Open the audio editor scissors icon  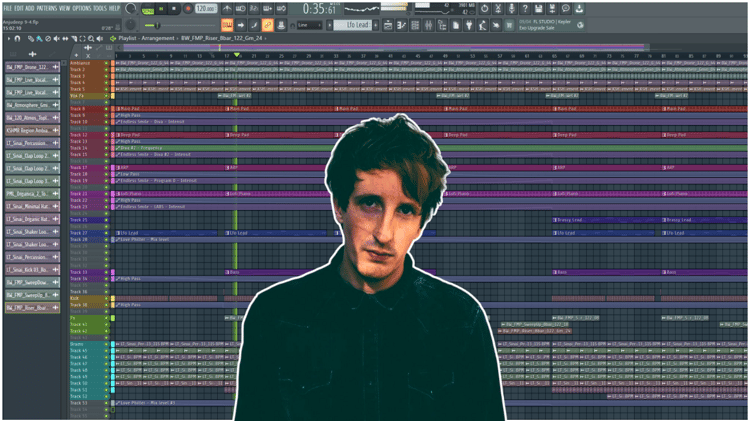(498, 9)
